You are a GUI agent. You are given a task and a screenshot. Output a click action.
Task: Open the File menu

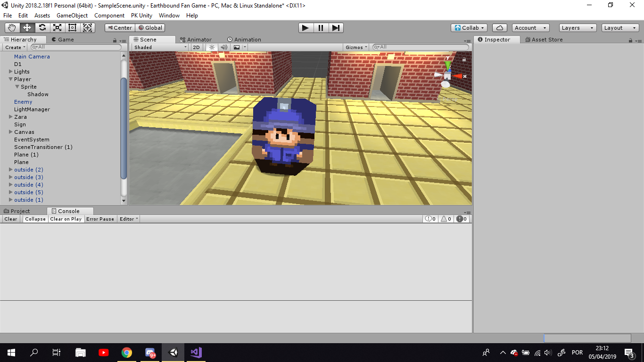pyautogui.click(x=8, y=15)
